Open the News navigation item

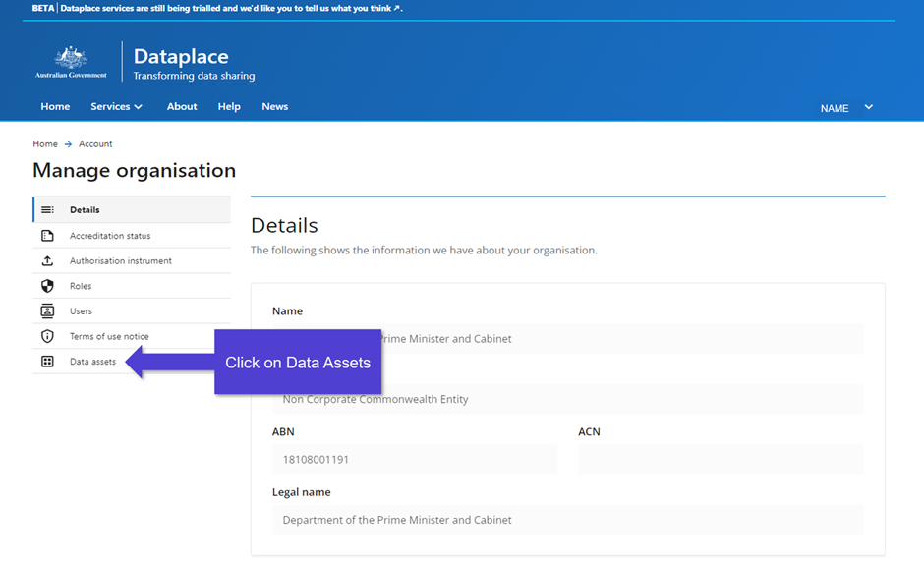click(274, 106)
